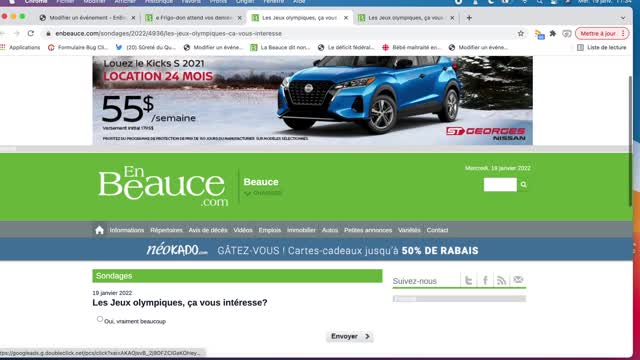The image size is (640, 360).
Task: Open the Chrome menu in macOS menu bar
Action: pos(36,2)
